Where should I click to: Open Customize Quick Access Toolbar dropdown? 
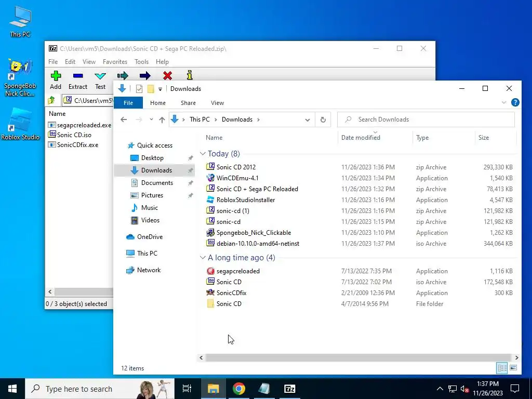point(160,89)
